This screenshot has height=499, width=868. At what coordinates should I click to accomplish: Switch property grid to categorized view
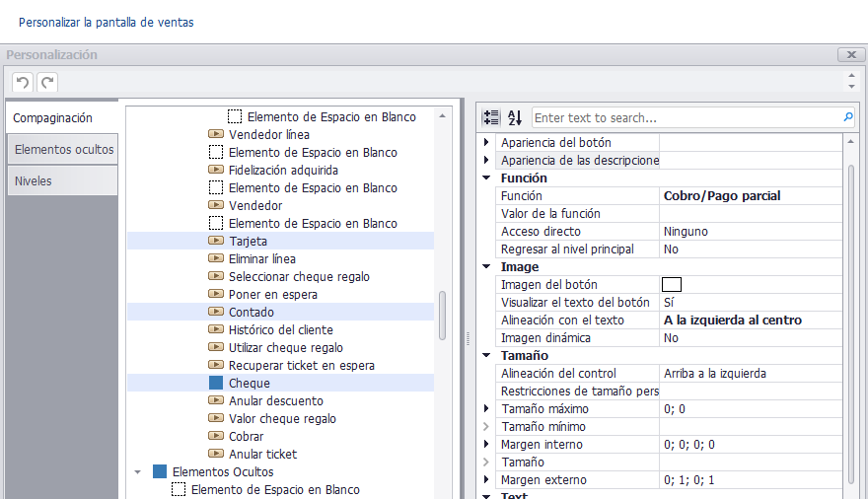point(491,117)
